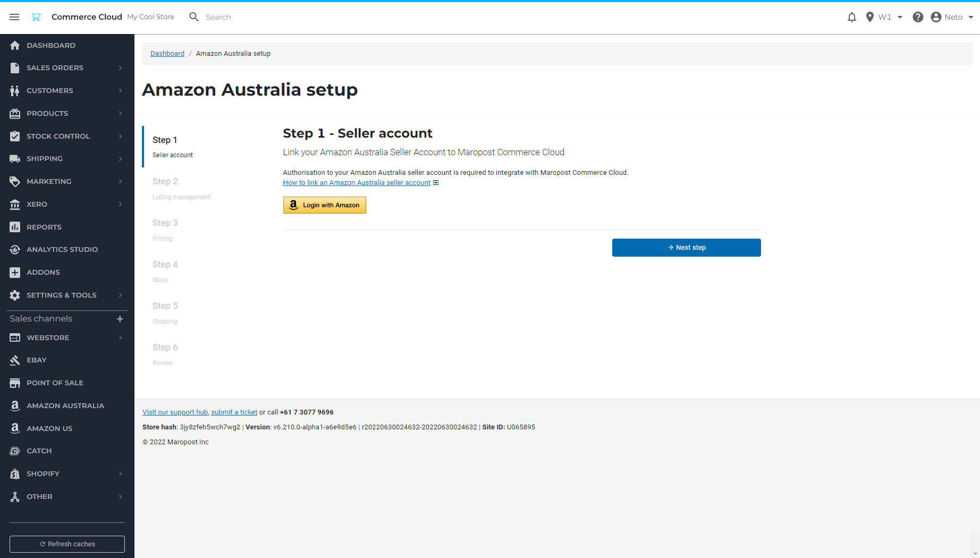The image size is (980, 558).
Task: Click the Stock Control clipboard icon
Action: click(15, 136)
